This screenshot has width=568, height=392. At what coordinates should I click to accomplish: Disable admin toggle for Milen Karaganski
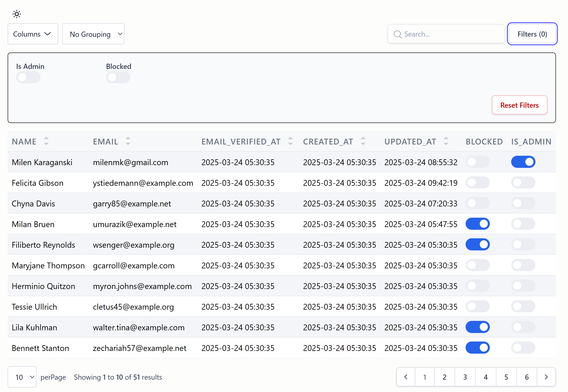523,162
